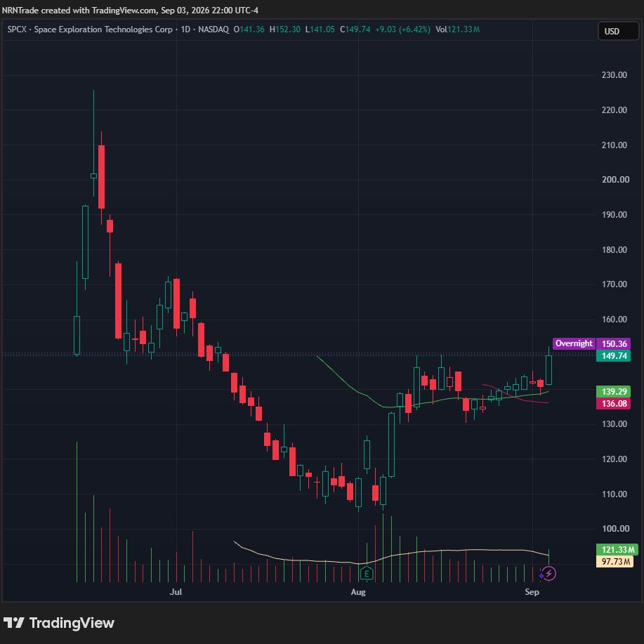Viewport: 644px width, 644px height.
Task: Click the green 121.33M volume tag
Action: 617,549
